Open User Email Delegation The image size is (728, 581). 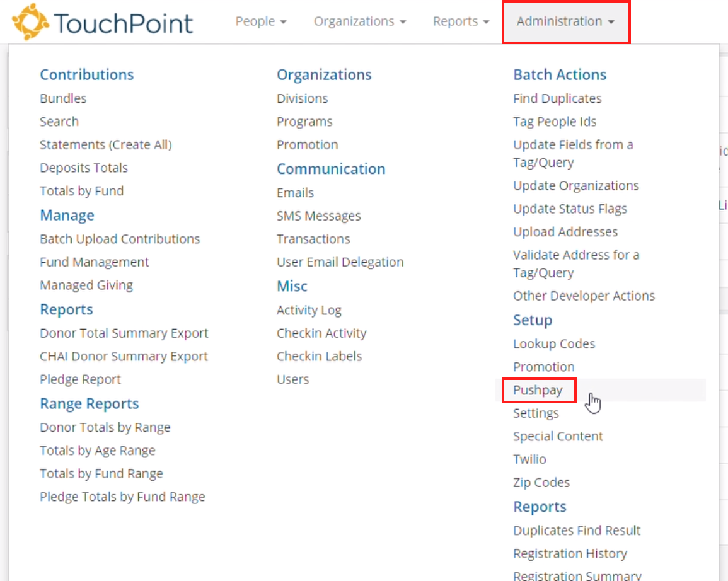[x=340, y=262]
